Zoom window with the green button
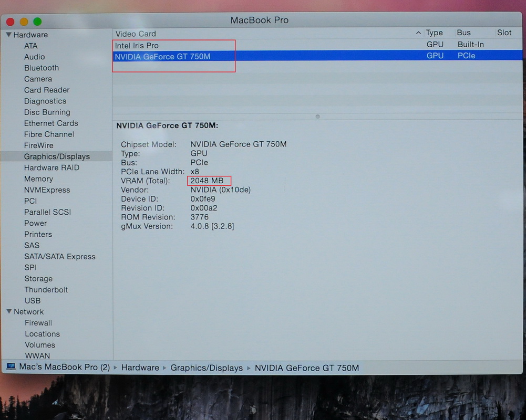Image resolution: width=526 pixels, height=420 pixels. coord(38,22)
